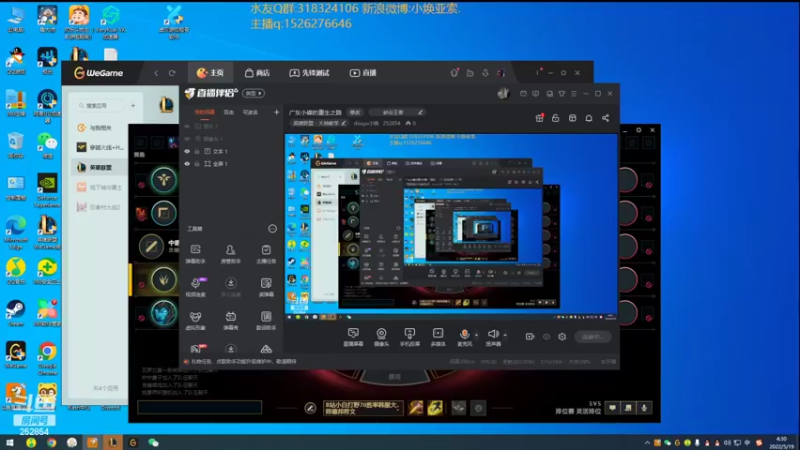Screen dimensions: 800x450
Task: Select the 文本 1 source row
Action: click(x=232, y=152)
